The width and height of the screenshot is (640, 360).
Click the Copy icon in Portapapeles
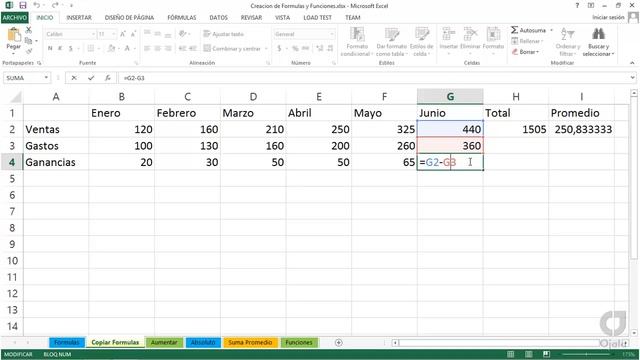pos(28,41)
